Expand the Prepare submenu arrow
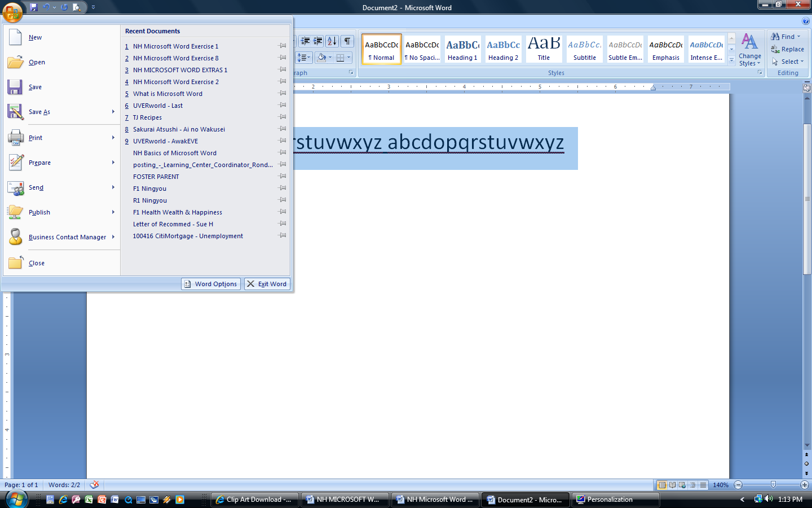 113,163
